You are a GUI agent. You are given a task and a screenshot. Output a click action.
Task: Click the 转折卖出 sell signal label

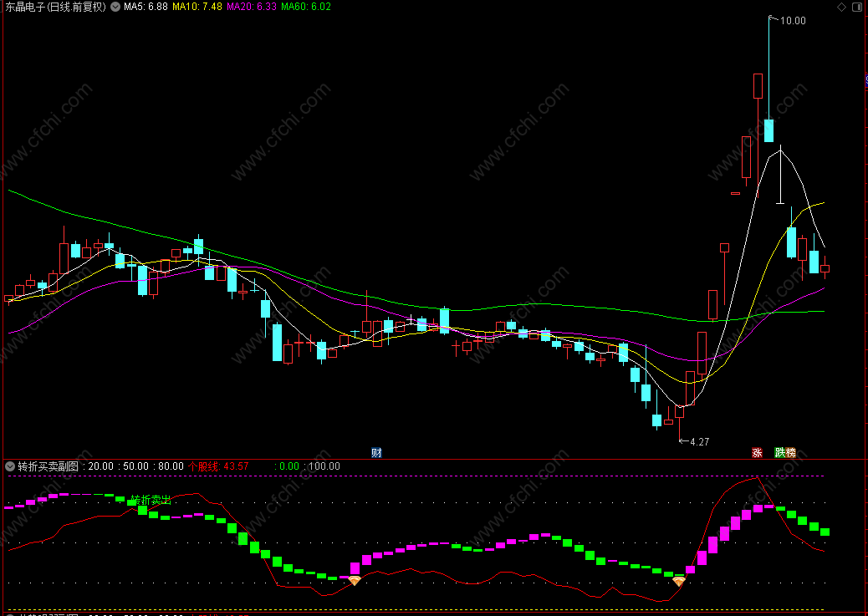point(151,501)
